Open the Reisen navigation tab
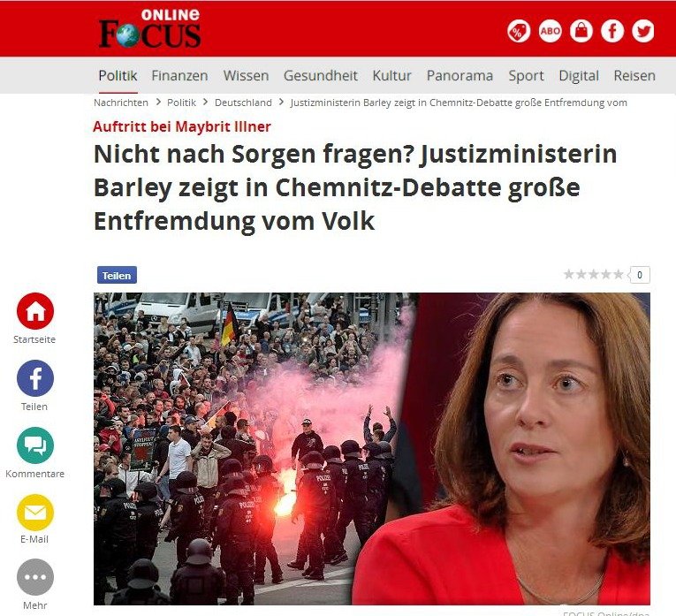 tap(634, 75)
